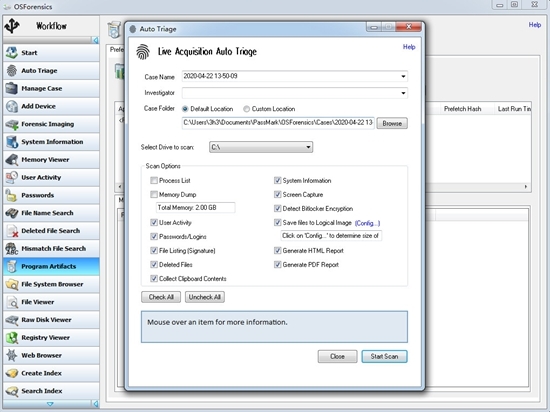
Task: Select the Add Device icon
Action: 12,106
